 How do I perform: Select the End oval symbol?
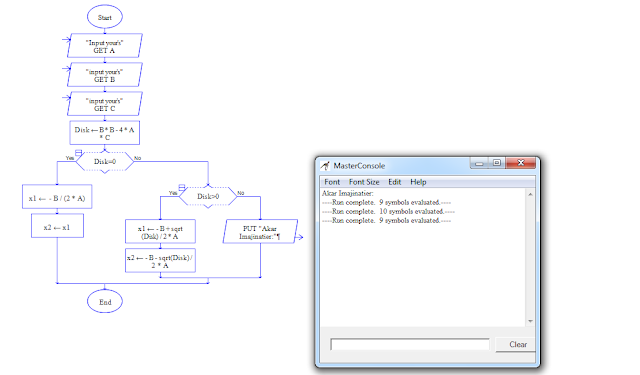point(105,302)
